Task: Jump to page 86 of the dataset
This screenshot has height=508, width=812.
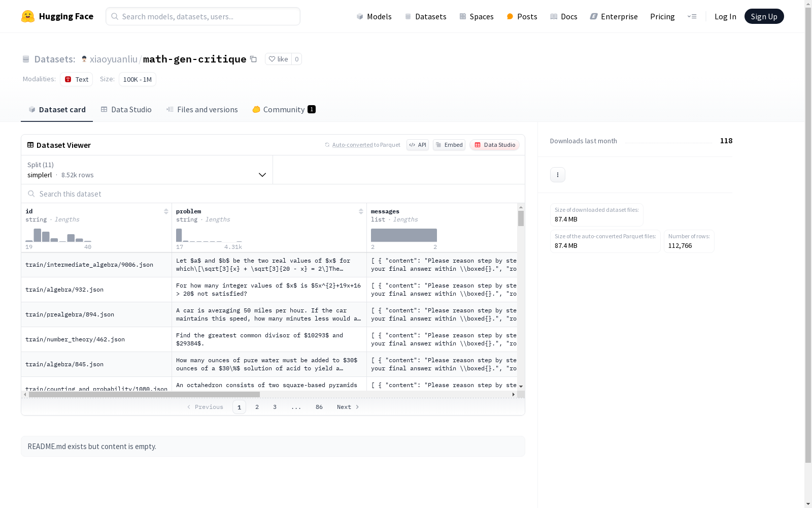Action: pyautogui.click(x=319, y=407)
